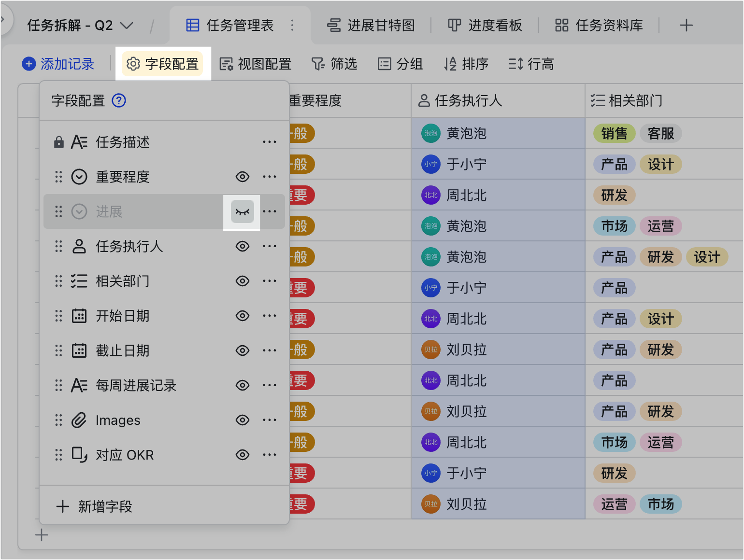The image size is (744, 560).
Task: Hide the 每周进展记录 field with eye icon
Action: pyautogui.click(x=243, y=385)
